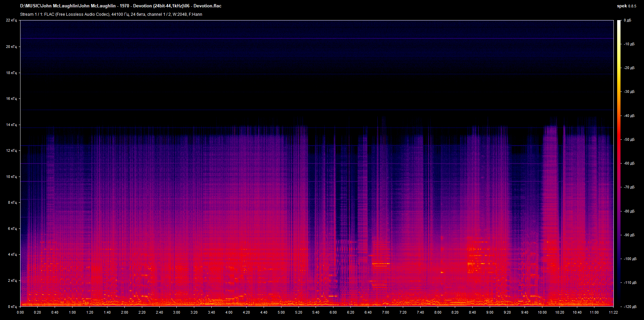Click the 4 кГц frequency axis label
The height and width of the screenshot is (320, 644).
(x=12, y=254)
